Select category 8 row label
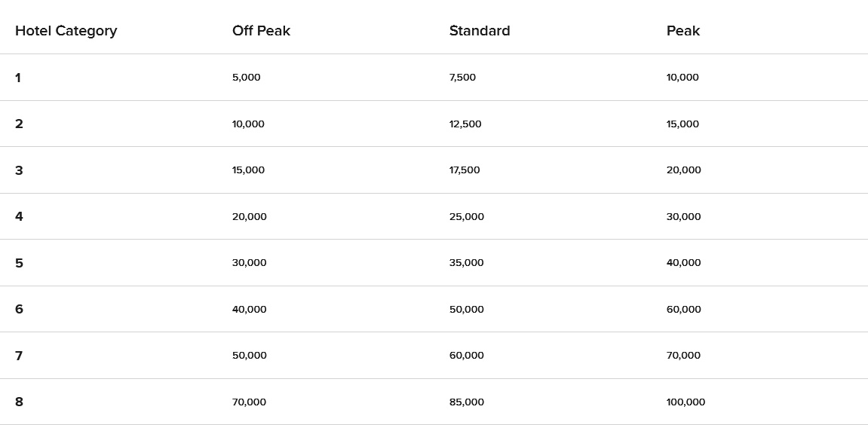868x425 pixels. pyautogui.click(x=19, y=402)
